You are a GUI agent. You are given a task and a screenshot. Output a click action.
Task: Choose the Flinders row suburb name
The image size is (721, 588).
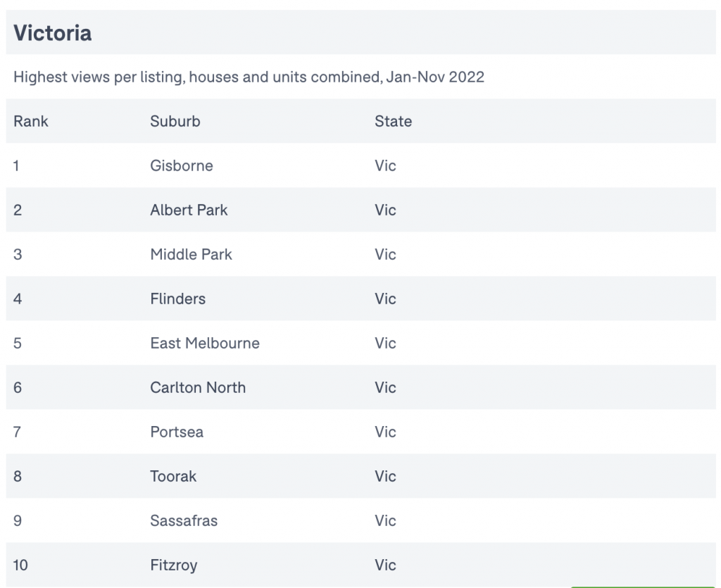[x=178, y=299]
